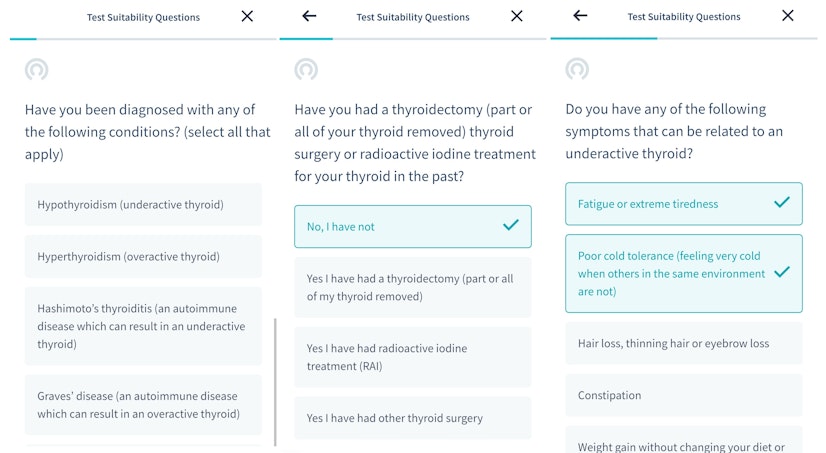Select Hair loss, thinning hair or eyebrow loss
The width and height of the screenshot is (826, 453).
coord(683,343)
